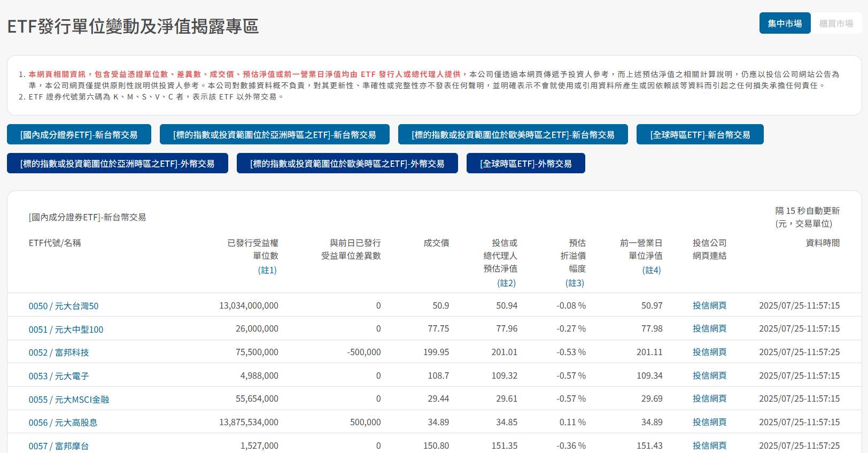Screen dimensions: 868x453
Task: Open the 0055 / 元大MSCI金融 ETF link
Action: pyautogui.click(x=69, y=400)
